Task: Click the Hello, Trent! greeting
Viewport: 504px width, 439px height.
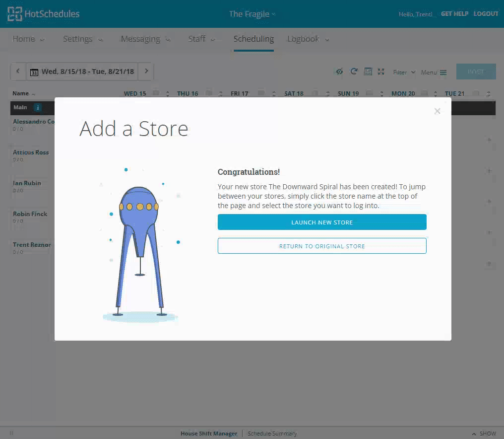Action: pyautogui.click(x=415, y=14)
